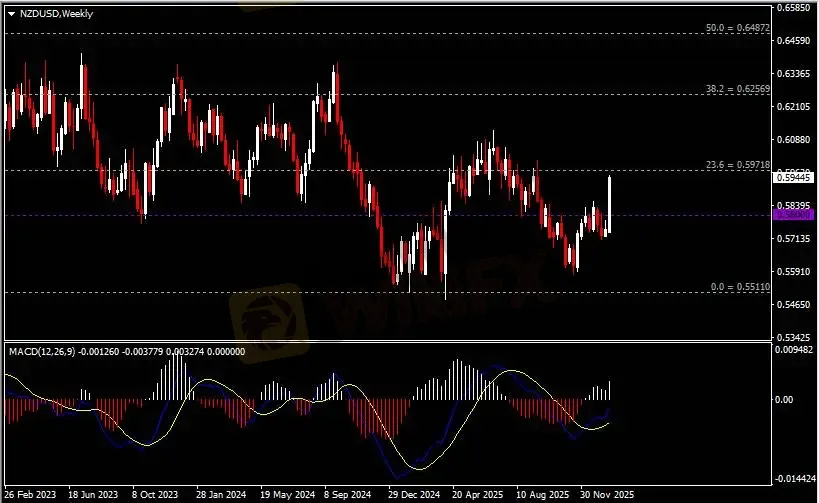
Task: Click the 30 Nov 2025 date label
Action: (x=607, y=494)
